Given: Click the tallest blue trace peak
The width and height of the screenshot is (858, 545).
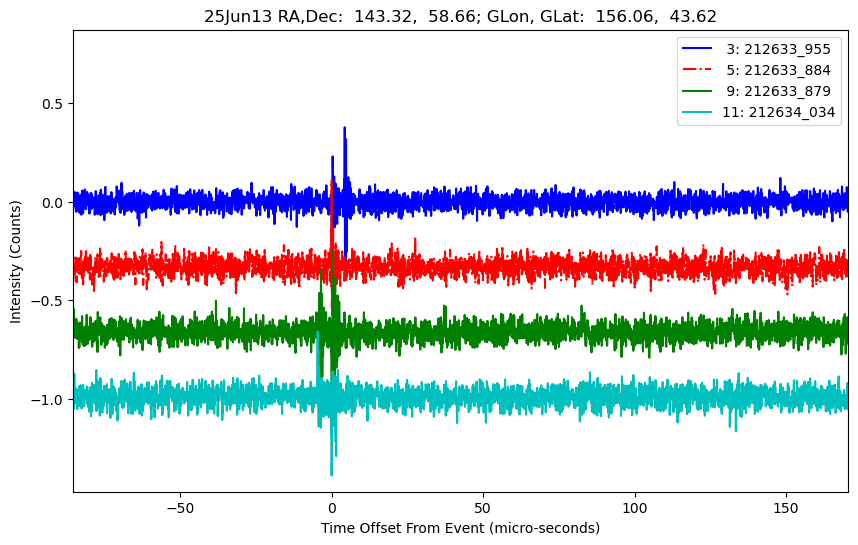Looking at the screenshot, I should click(x=344, y=129).
